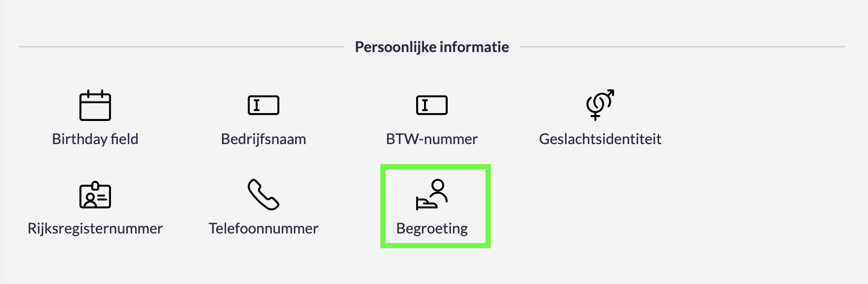Select the "Telefoonnummer" label
The width and height of the screenshot is (868, 284).
[x=264, y=228]
